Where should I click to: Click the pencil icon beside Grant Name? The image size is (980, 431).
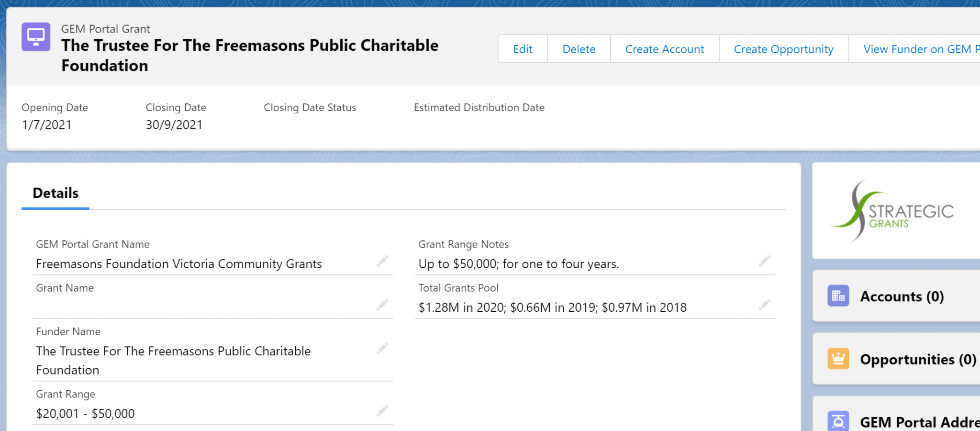[x=382, y=305]
